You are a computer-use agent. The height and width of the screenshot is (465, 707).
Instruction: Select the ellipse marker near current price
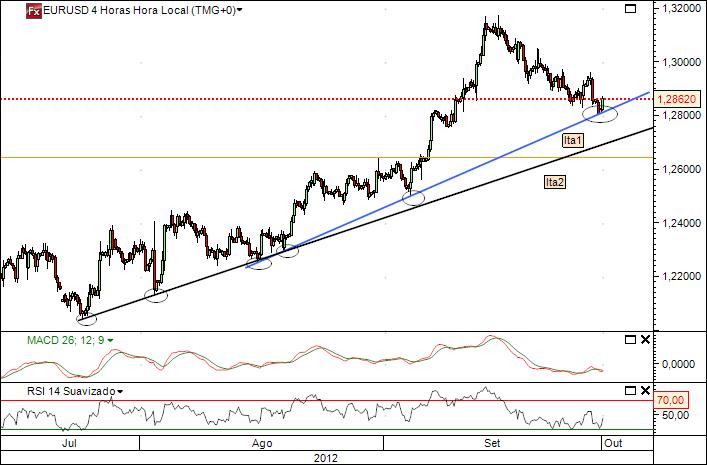tap(600, 114)
